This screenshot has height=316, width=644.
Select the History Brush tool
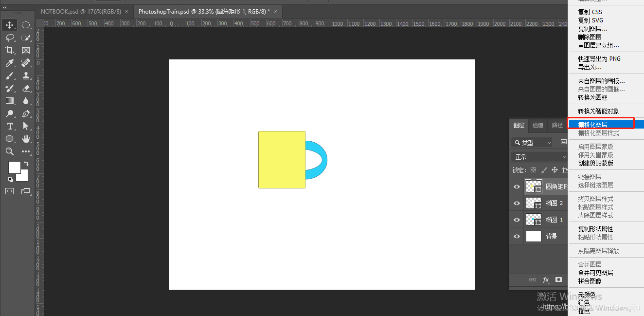point(10,88)
